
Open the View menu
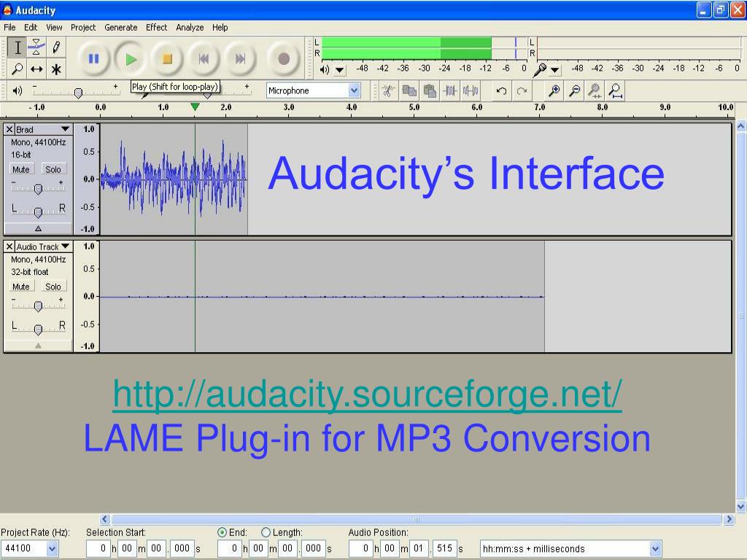54,27
